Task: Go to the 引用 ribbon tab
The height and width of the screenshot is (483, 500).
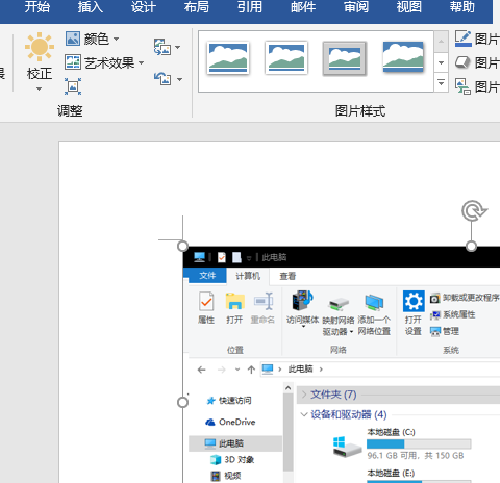Action: pos(250,7)
